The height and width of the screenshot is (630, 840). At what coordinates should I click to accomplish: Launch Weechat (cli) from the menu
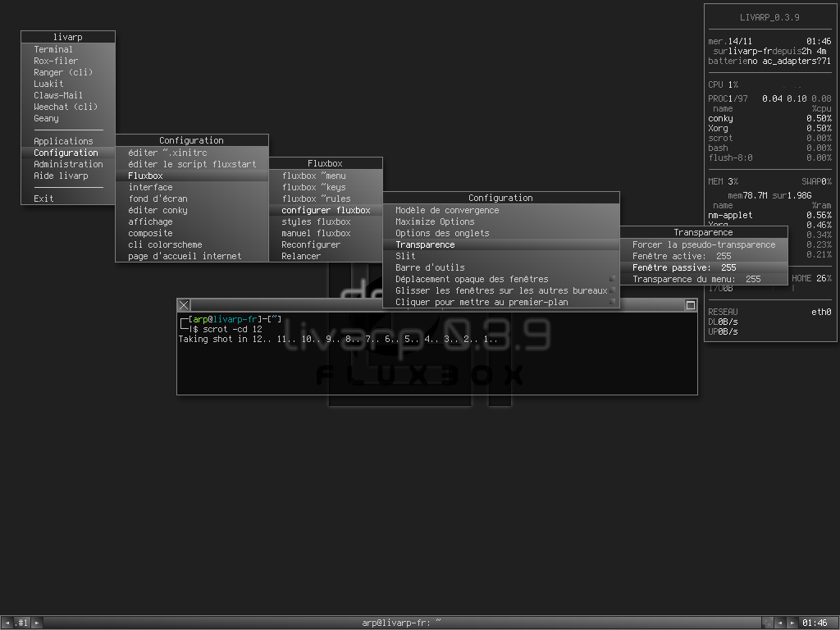[68, 107]
